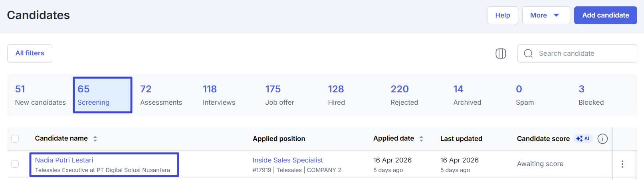Click the Help button
Screen dimensions: 644x180
[502, 15]
